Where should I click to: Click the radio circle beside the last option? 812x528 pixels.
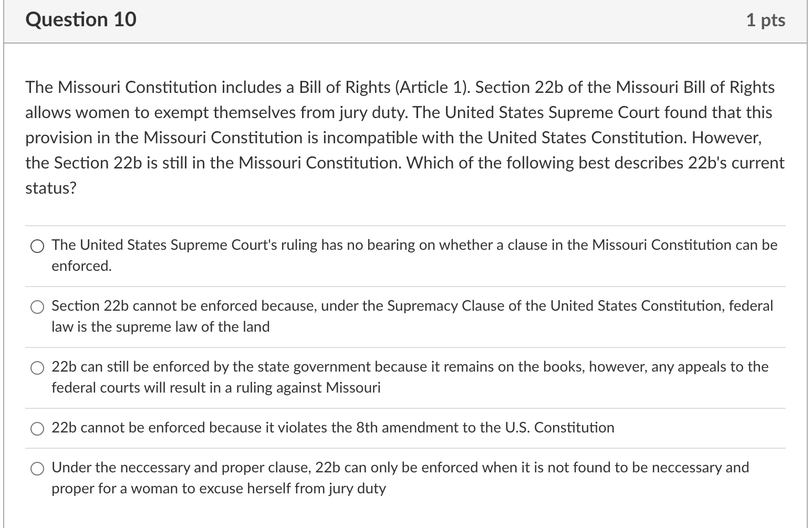click(37, 468)
